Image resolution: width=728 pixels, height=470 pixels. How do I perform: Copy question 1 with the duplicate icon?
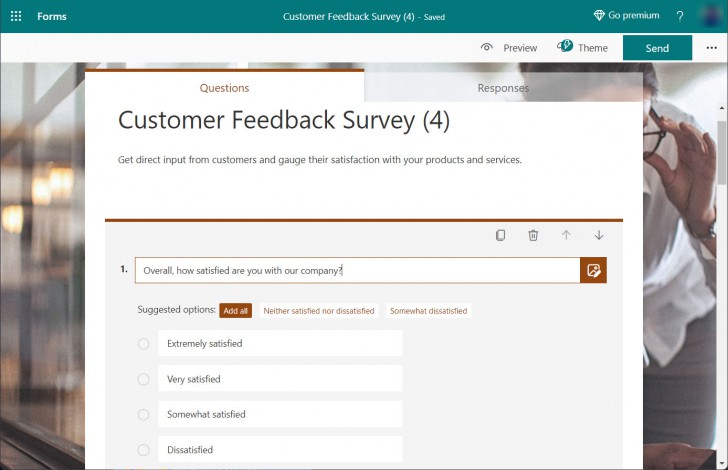500,235
